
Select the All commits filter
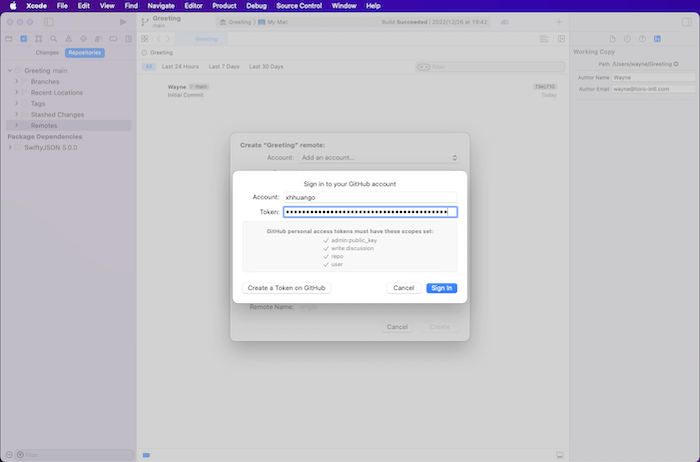pos(149,67)
